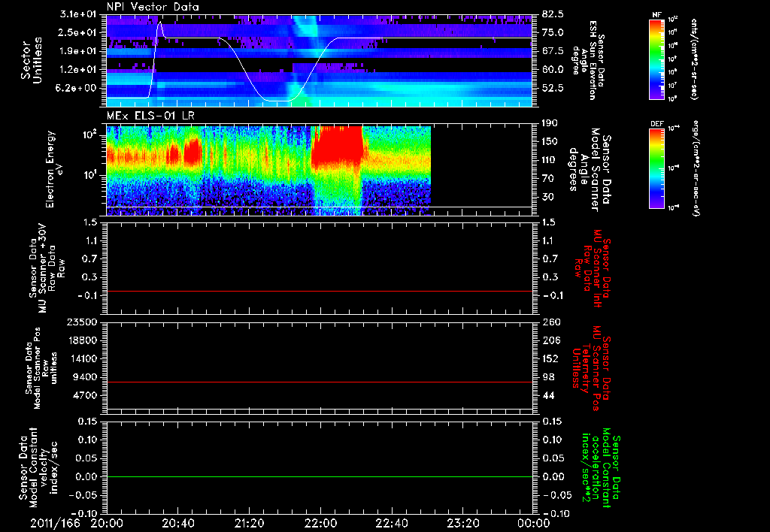Click the 82.5 sun elevation axis value

[553, 14]
